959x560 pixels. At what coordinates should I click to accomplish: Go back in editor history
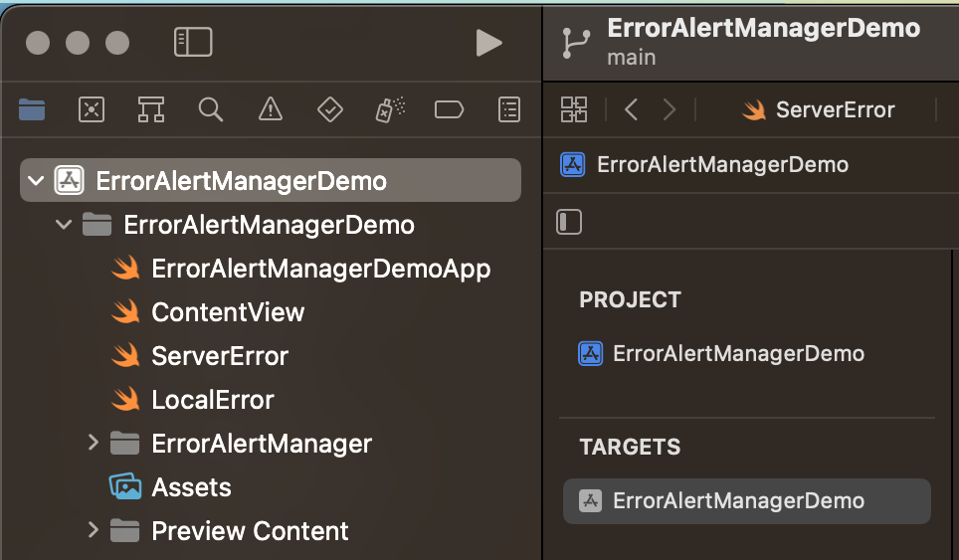coord(631,109)
